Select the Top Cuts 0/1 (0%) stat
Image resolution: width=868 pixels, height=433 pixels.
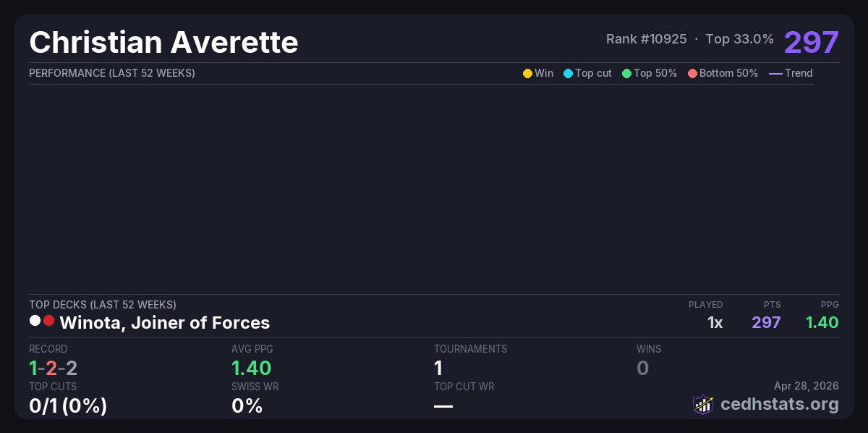point(68,405)
